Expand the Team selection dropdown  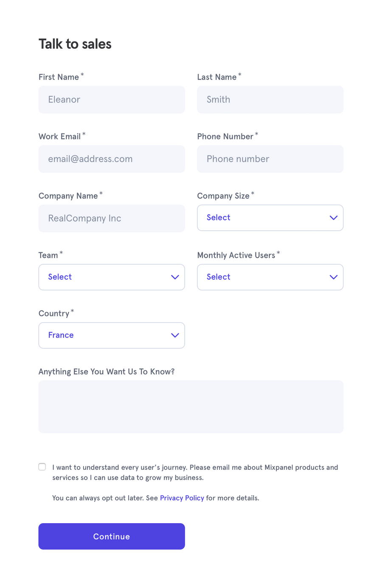tap(112, 277)
